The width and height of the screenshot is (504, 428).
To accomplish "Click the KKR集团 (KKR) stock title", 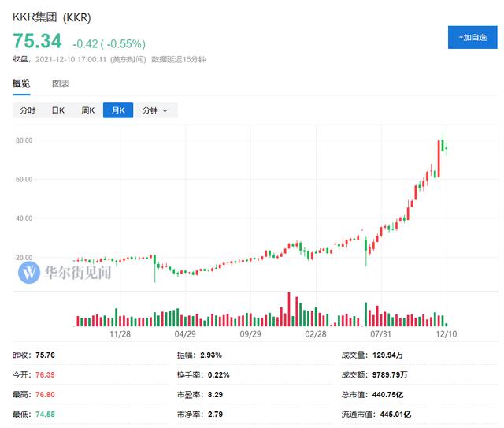I will (51, 16).
